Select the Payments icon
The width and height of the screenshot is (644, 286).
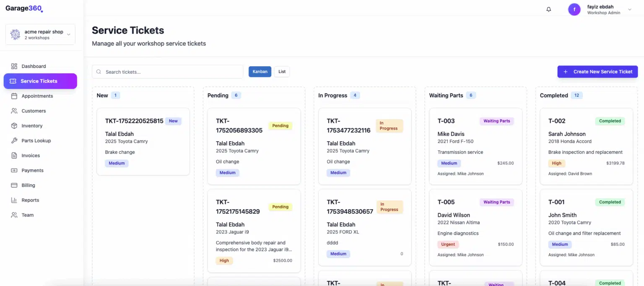coord(14,170)
